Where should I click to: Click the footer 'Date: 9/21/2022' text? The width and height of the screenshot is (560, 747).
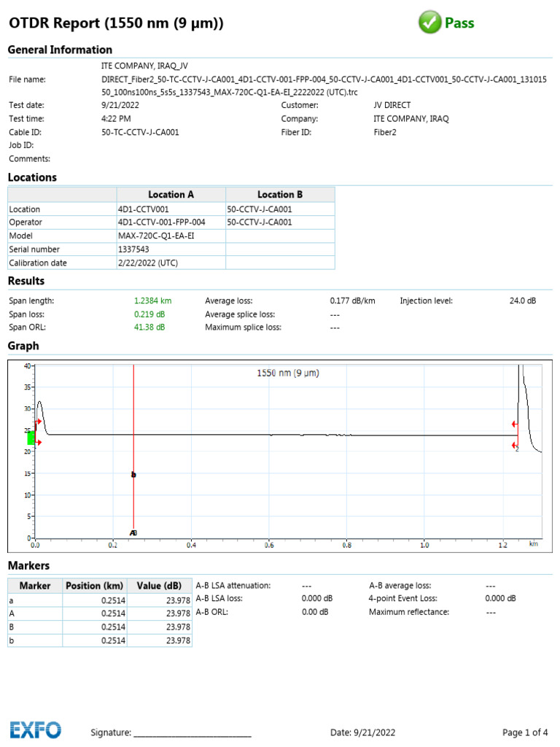363,732
